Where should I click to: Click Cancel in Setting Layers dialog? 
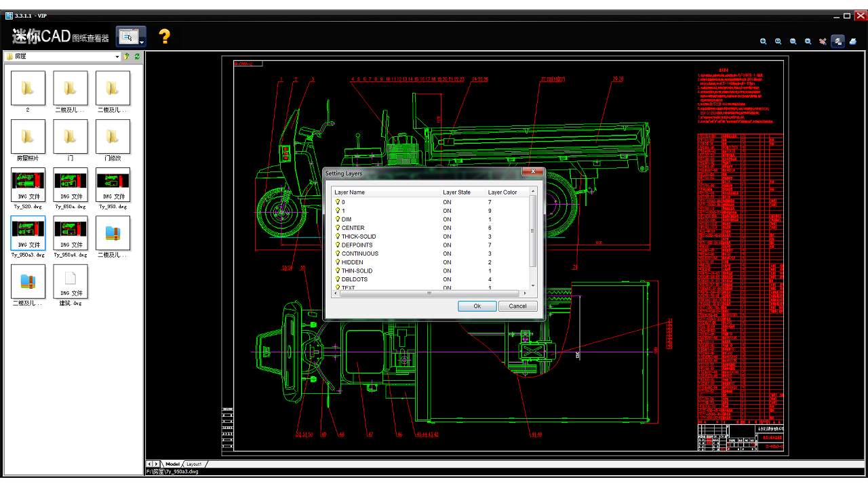517,306
